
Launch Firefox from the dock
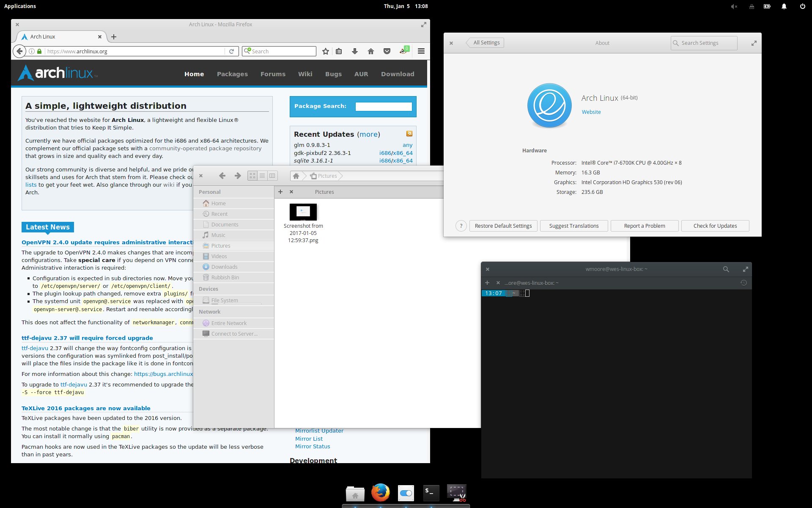point(381,493)
